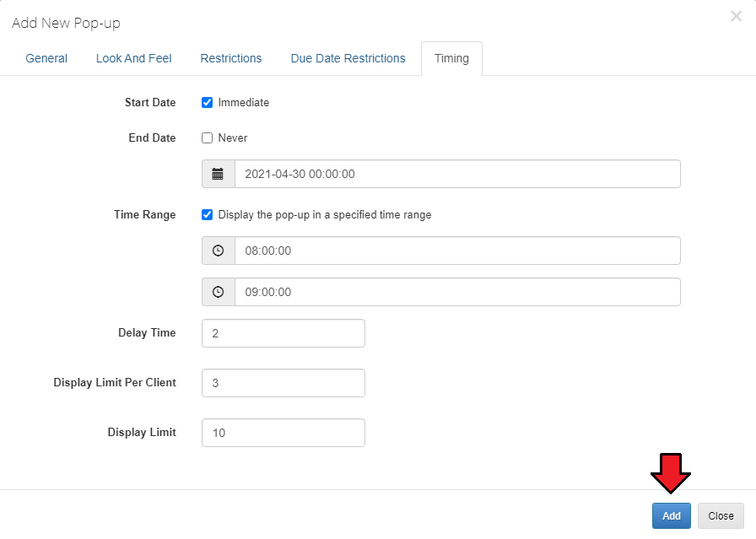Open the End Date calendar picker icon
The width and height of the screenshot is (756, 539).
coord(218,174)
